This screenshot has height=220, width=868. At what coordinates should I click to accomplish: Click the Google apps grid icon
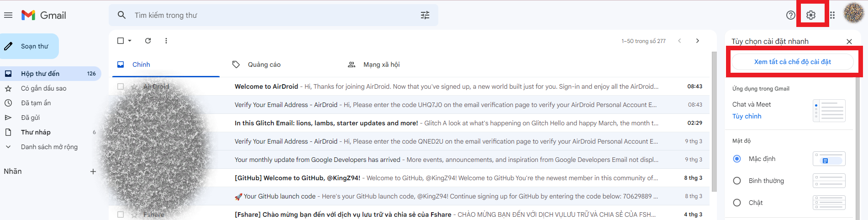[832, 15]
